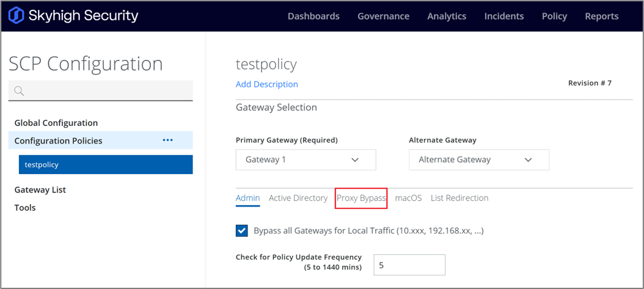Switch to the Proxy Bypass tab
This screenshot has height=289, width=644.
pos(361,198)
